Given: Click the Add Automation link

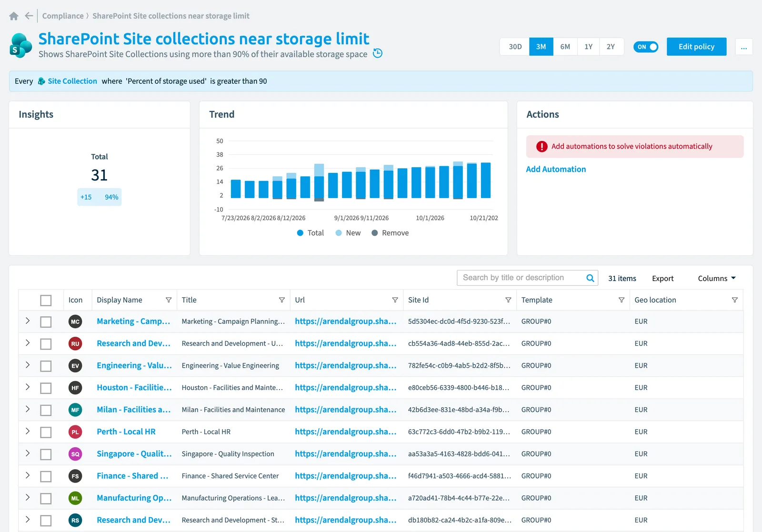Looking at the screenshot, I should click(x=556, y=170).
